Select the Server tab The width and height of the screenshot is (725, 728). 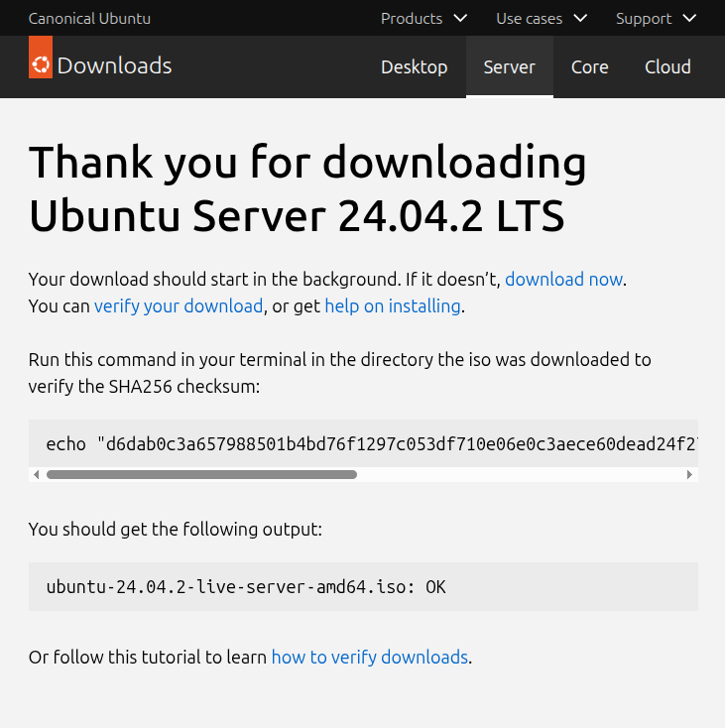(x=510, y=67)
